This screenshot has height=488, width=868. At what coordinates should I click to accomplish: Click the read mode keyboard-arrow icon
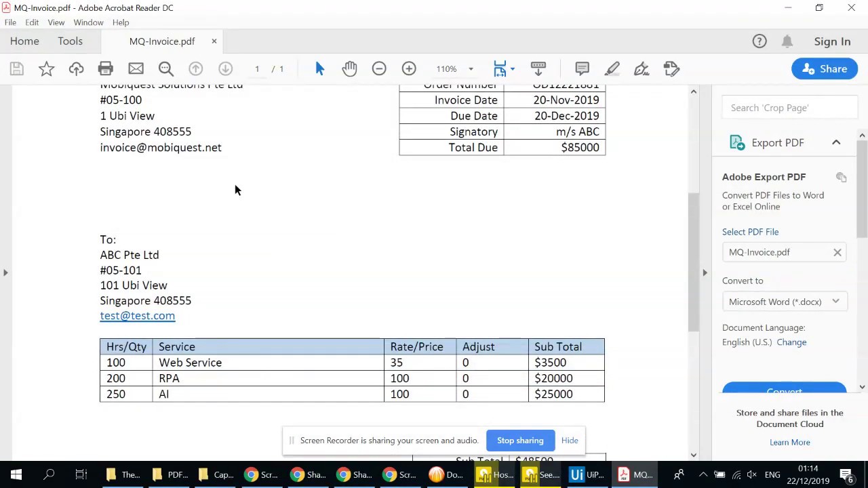(538, 68)
